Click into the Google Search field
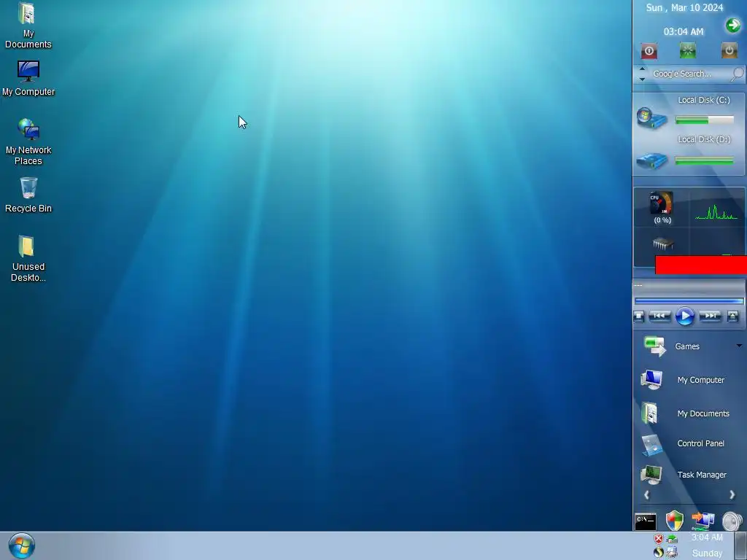Image resolution: width=747 pixels, height=560 pixels. pos(691,74)
